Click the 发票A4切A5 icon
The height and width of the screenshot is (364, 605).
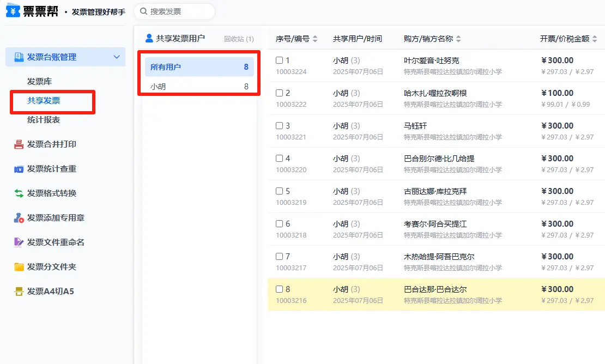(x=19, y=292)
